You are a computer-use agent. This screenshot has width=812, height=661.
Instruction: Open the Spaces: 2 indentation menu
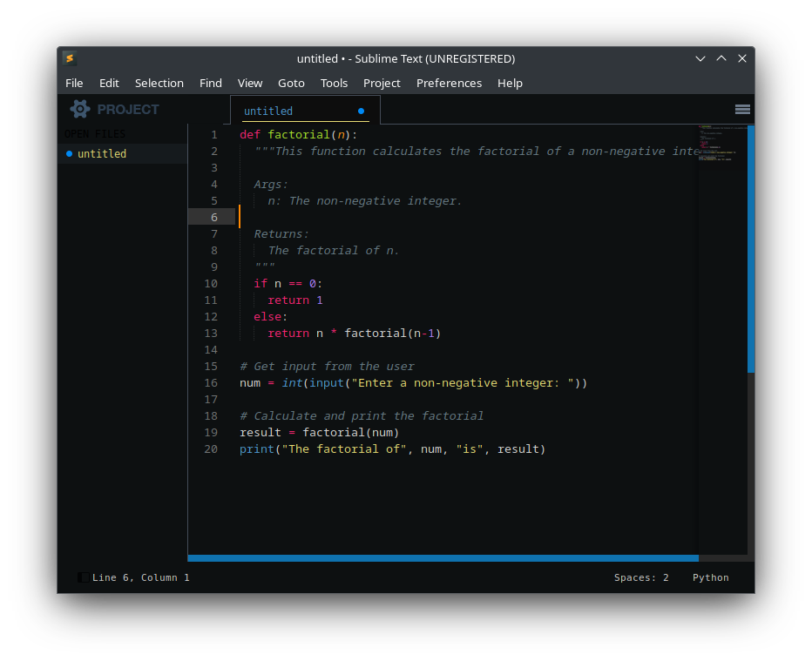pyautogui.click(x=641, y=577)
